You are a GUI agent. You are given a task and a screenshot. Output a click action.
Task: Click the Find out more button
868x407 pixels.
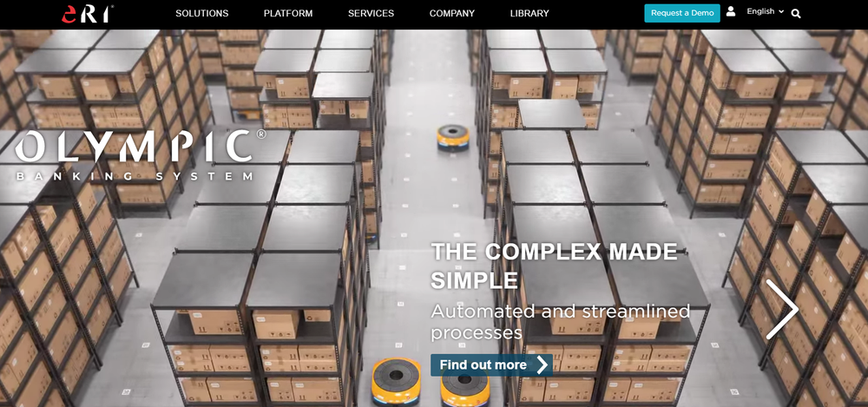(491, 365)
